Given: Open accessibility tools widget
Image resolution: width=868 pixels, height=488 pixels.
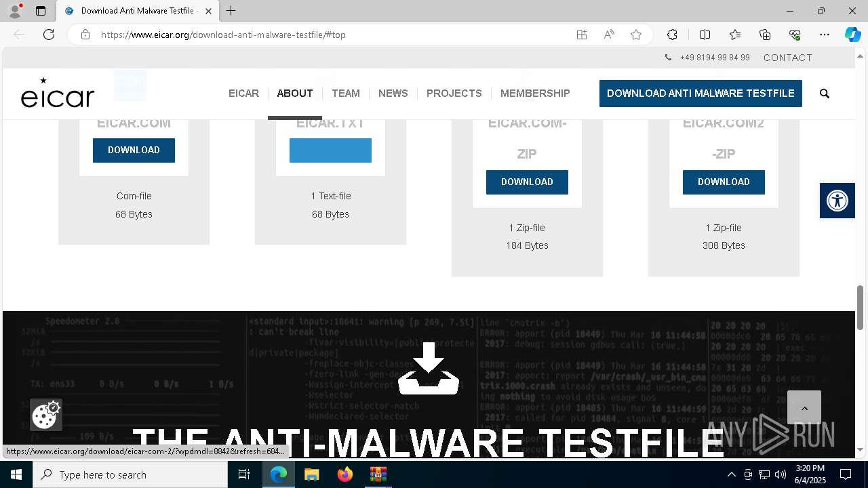Looking at the screenshot, I should click(837, 201).
